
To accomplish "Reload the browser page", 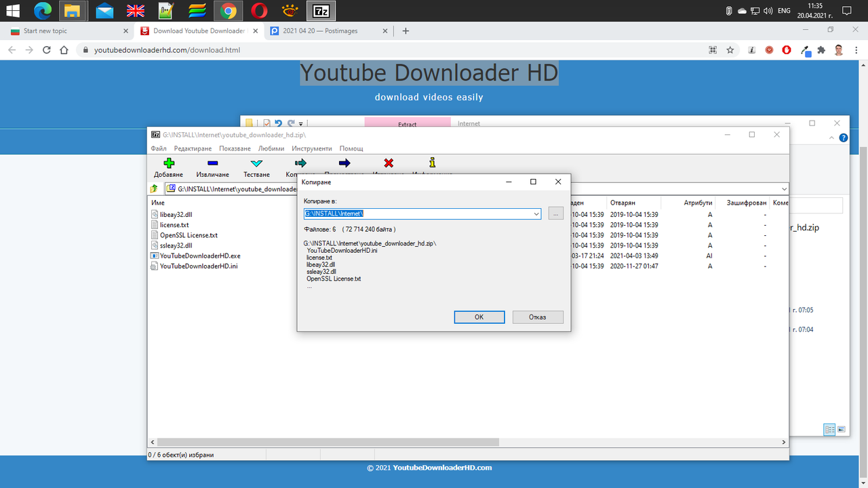I will tap(47, 49).
